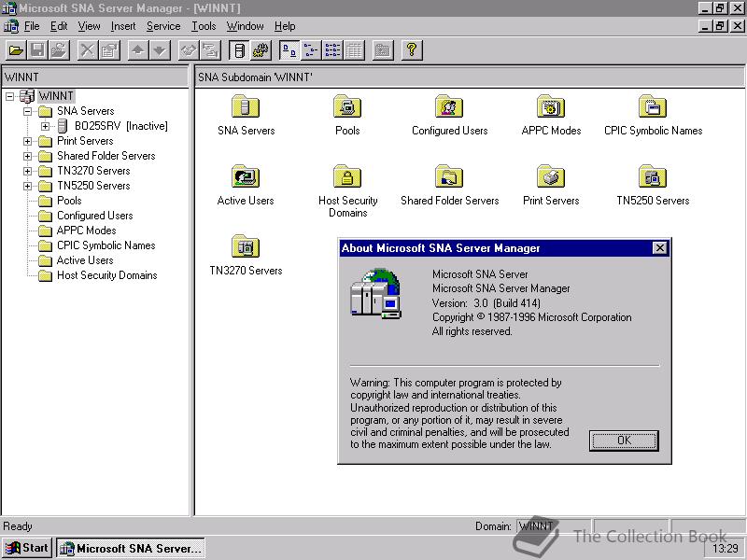The image size is (747, 560).
Task: Open the SNA Servers folder icon in right pane
Action: [246, 106]
